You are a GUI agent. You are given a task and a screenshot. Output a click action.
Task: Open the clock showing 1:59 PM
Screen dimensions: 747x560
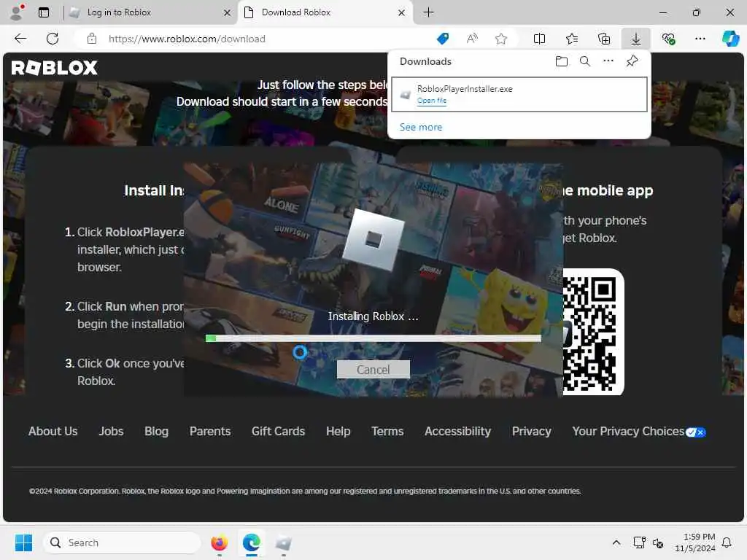pyautogui.click(x=695, y=542)
